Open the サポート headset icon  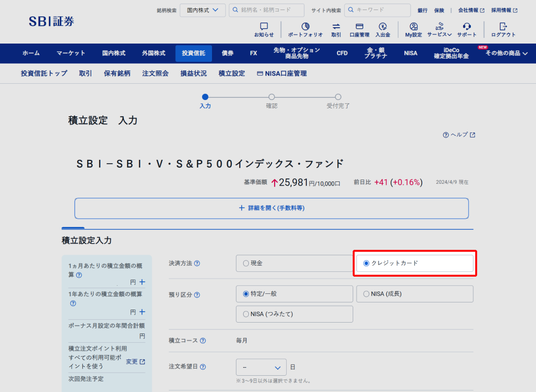pyautogui.click(x=467, y=26)
